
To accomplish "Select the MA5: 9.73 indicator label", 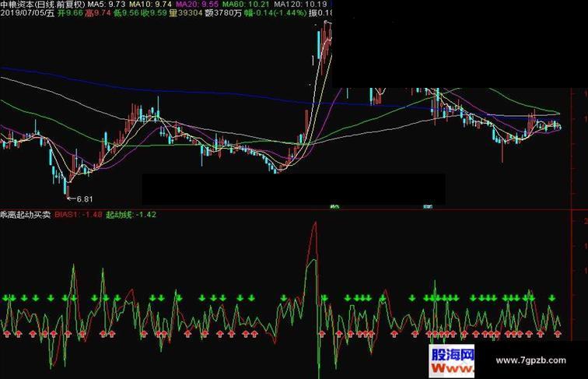I will point(107,4).
